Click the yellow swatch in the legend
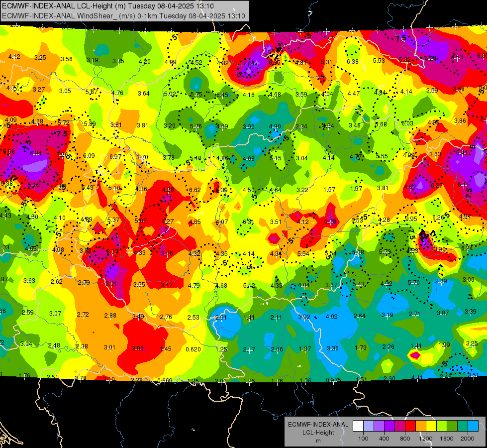Image resolution: width=487 pixels, height=448 pixels. 431,426
